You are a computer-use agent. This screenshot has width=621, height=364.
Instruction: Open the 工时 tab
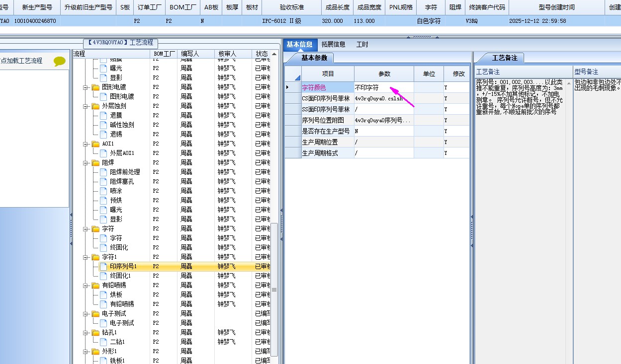click(x=362, y=44)
